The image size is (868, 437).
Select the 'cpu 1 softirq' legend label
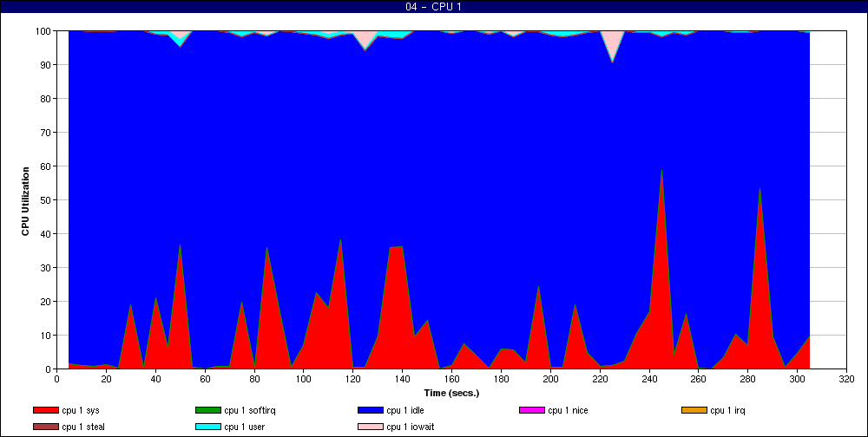250,410
